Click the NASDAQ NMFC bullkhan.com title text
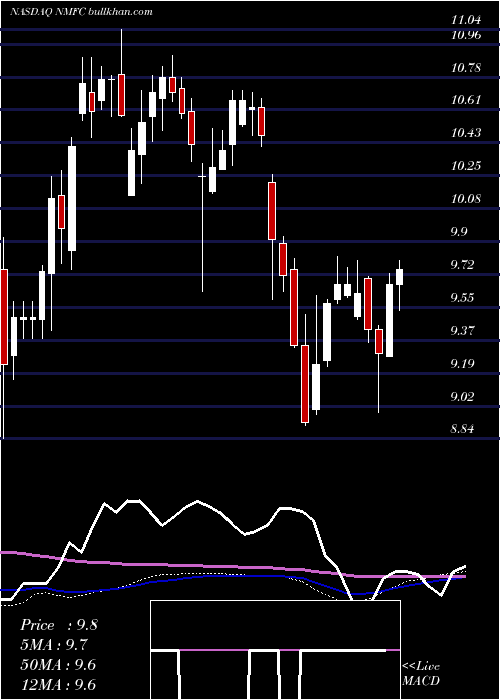500x700 pixels. (x=81, y=11)
